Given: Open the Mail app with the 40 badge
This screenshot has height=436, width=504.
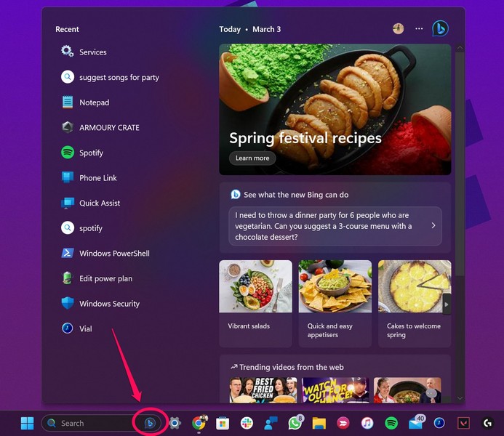Looking at the screenshot, I should pyautogui.click(x=417, y=422).
